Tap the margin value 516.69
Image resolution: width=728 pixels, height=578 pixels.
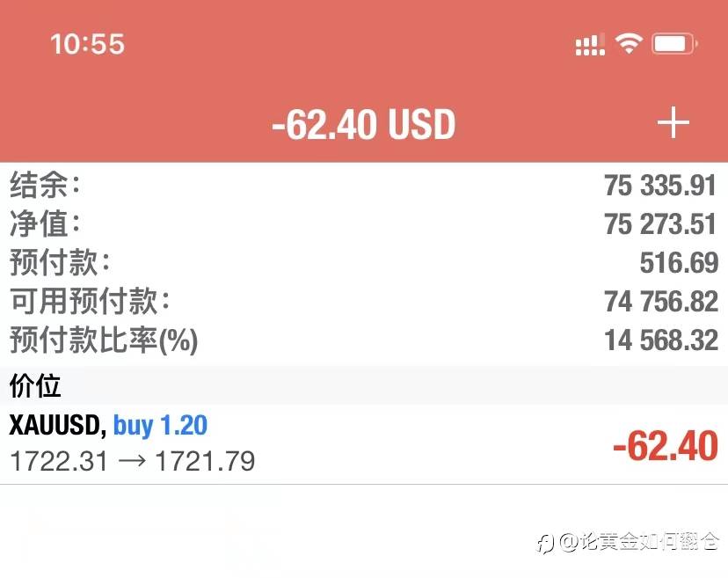click(679, 263)
